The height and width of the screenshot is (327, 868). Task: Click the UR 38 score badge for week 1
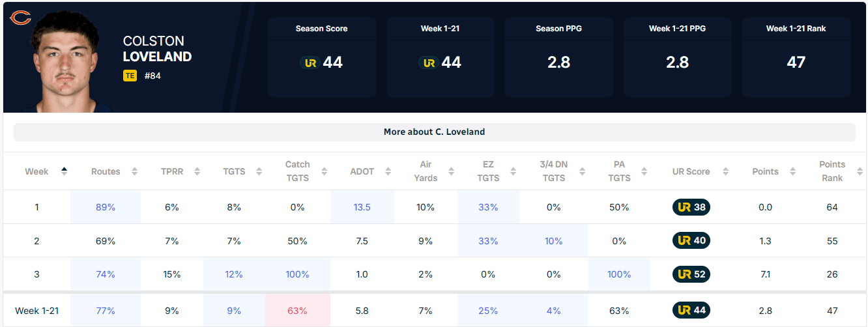(691, 207)
